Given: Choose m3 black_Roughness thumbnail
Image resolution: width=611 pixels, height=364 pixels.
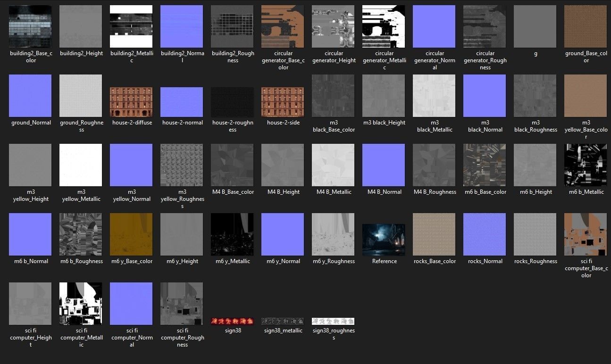Looking at the screenshot, I should click(535, 96).
